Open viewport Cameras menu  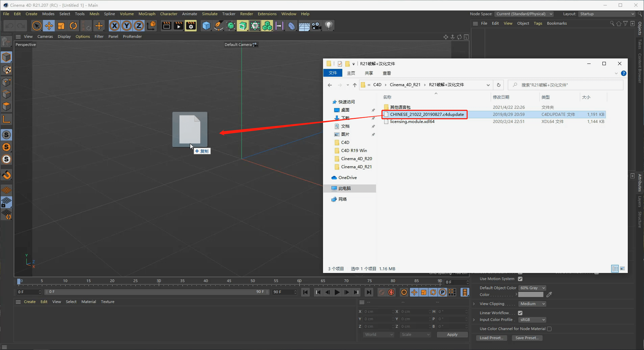[45, 36]
